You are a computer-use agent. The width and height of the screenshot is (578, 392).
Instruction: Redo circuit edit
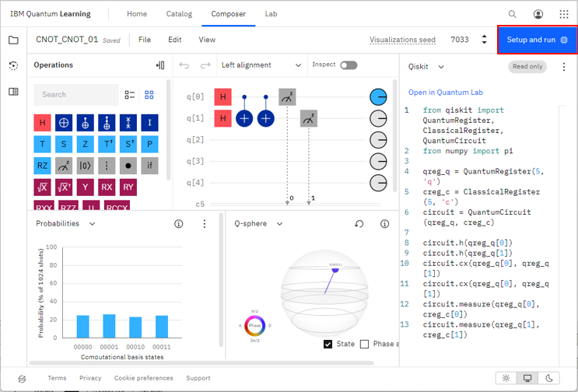pyautogui.click(x=205, y=65)
